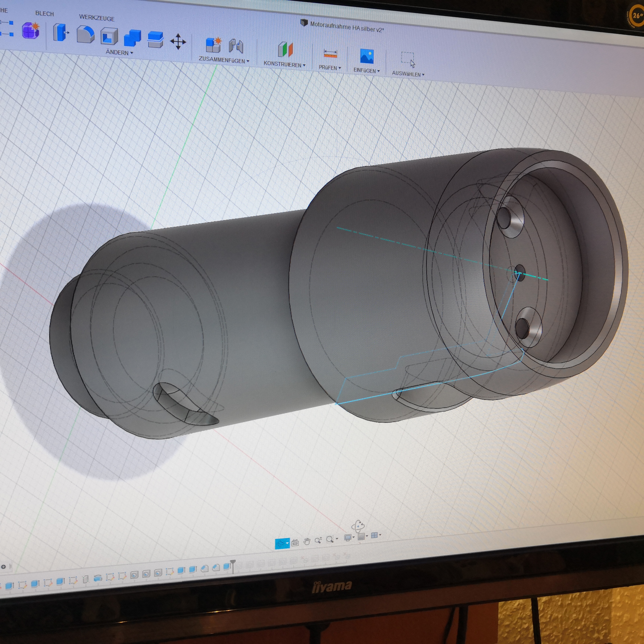The width and height of the screenshot is (644, 644).
Task: Switch to the WERKZEUGE tab
Action: pos(97,18)
